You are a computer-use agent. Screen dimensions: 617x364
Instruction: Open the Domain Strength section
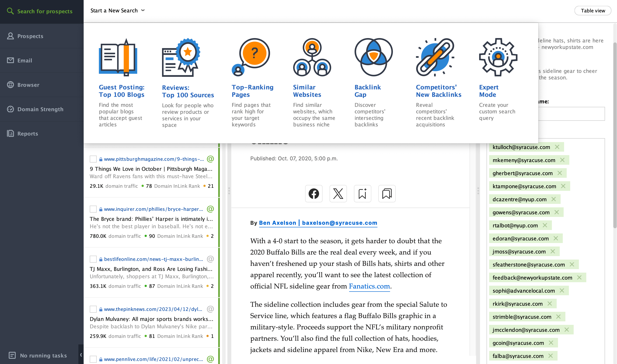pyautogui.click(x=40, y=109)
